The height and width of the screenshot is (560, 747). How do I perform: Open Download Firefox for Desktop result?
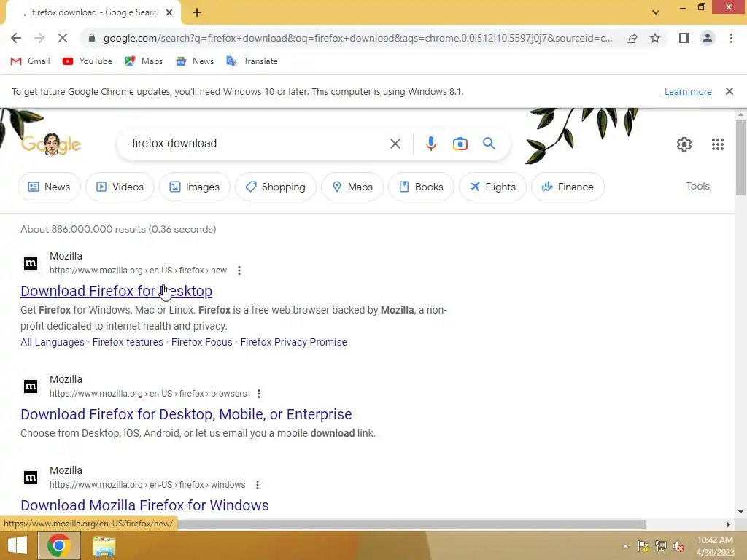click(116, 290)
